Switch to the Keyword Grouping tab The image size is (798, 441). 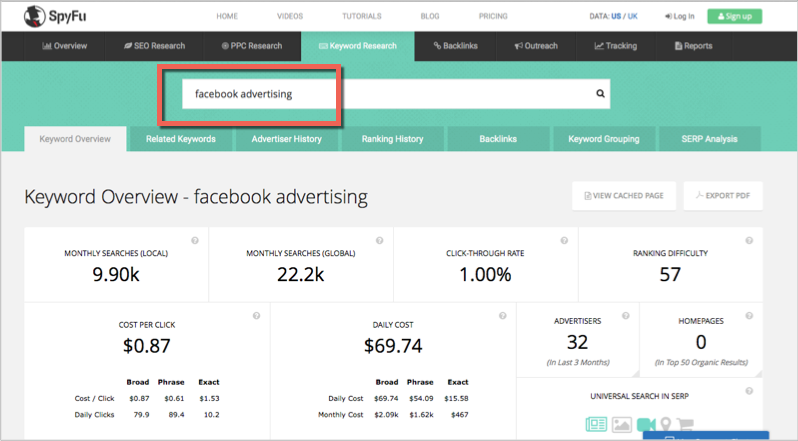[604, 139]
